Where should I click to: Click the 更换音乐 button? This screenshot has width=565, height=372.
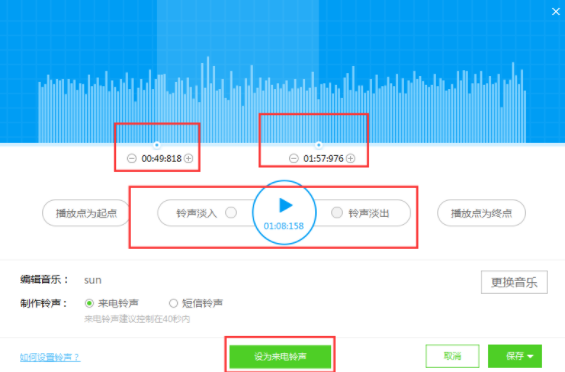click(x=514, y=282)
